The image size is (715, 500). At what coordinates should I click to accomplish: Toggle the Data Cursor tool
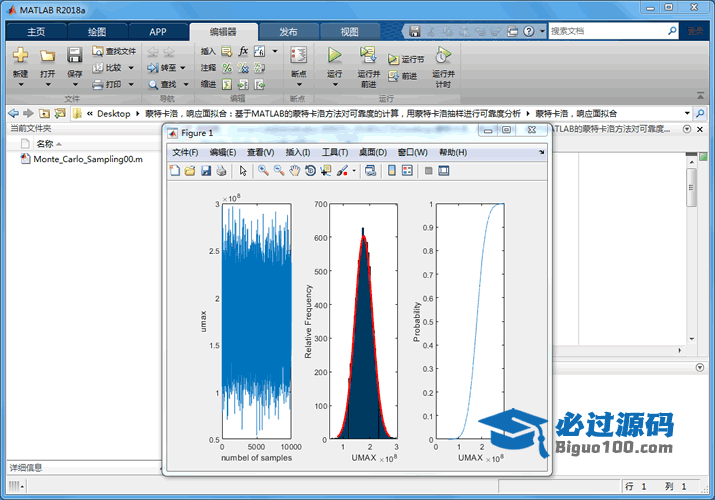[x=326, y=171]
